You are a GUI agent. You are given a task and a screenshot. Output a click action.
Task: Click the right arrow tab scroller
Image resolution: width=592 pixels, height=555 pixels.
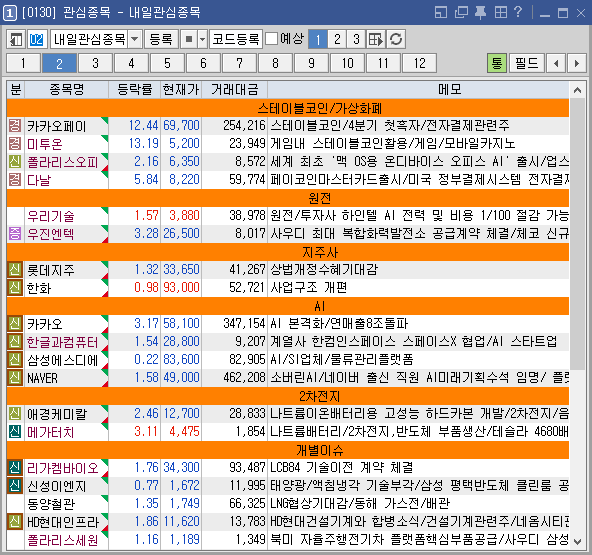(577, 63)
